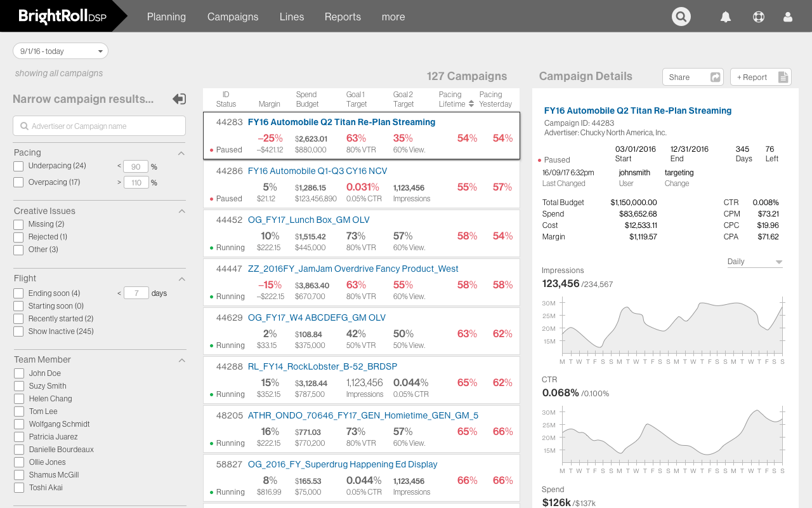812x508 pixels.
Task: Open the user profile icon
Action: (x=788, y=16)
